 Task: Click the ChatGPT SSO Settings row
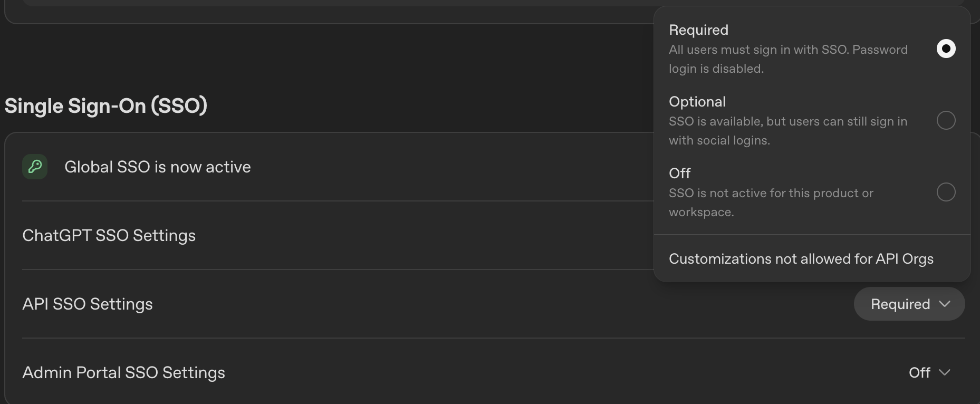coord(109,236)
